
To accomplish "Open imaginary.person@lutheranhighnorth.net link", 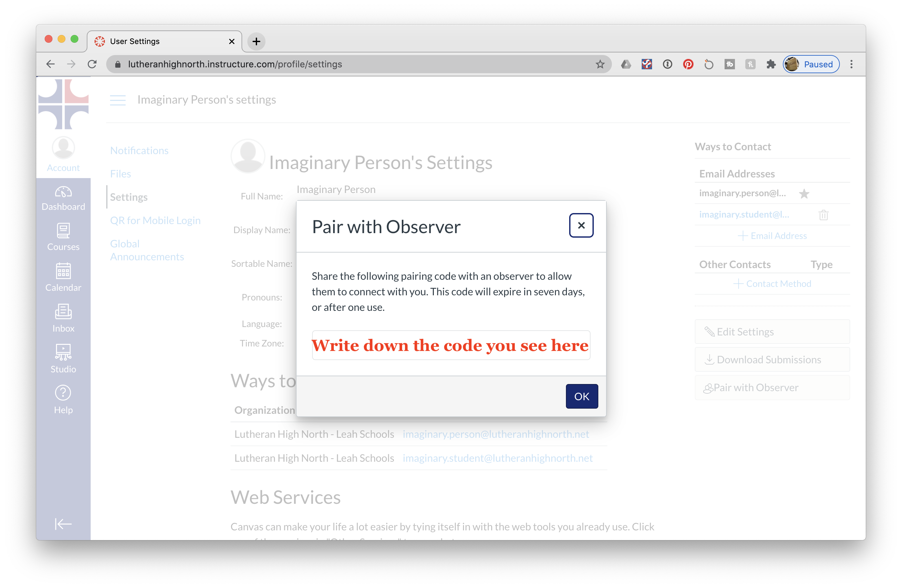I will pos(495,434).
